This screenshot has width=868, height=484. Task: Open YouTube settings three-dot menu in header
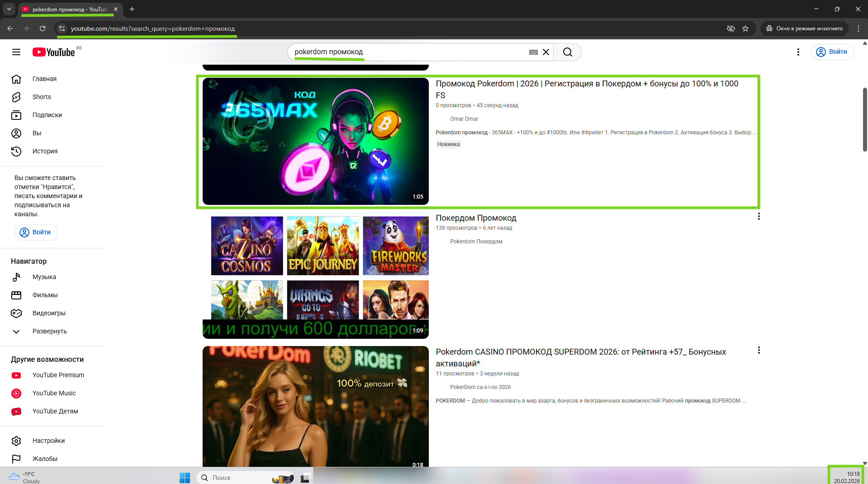(798, 52)
